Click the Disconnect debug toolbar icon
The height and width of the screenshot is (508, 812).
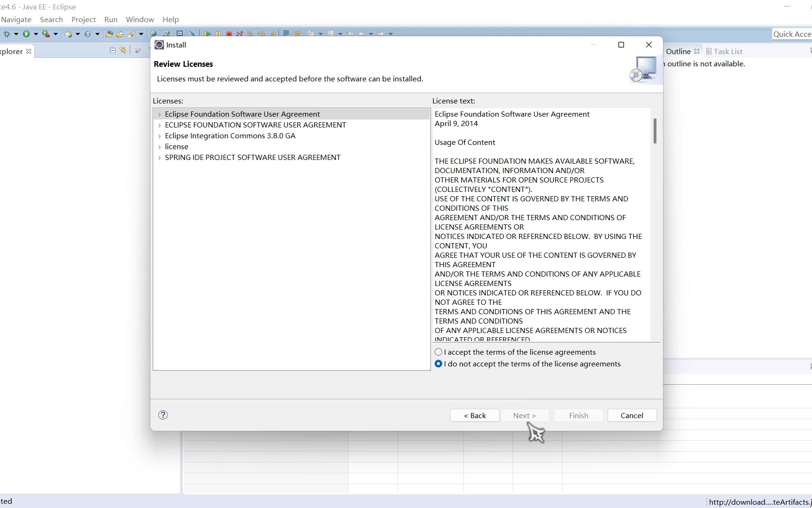coord(240,34)
